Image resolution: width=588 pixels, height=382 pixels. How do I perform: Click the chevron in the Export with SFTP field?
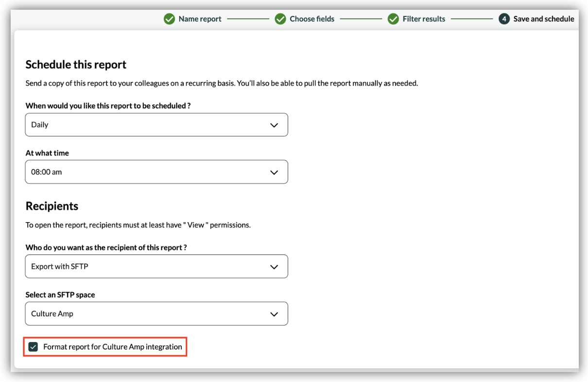(274, 267)
